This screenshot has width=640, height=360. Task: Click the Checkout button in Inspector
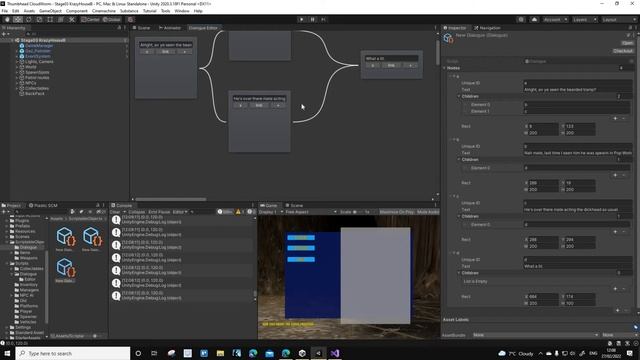tap(623, 51)
